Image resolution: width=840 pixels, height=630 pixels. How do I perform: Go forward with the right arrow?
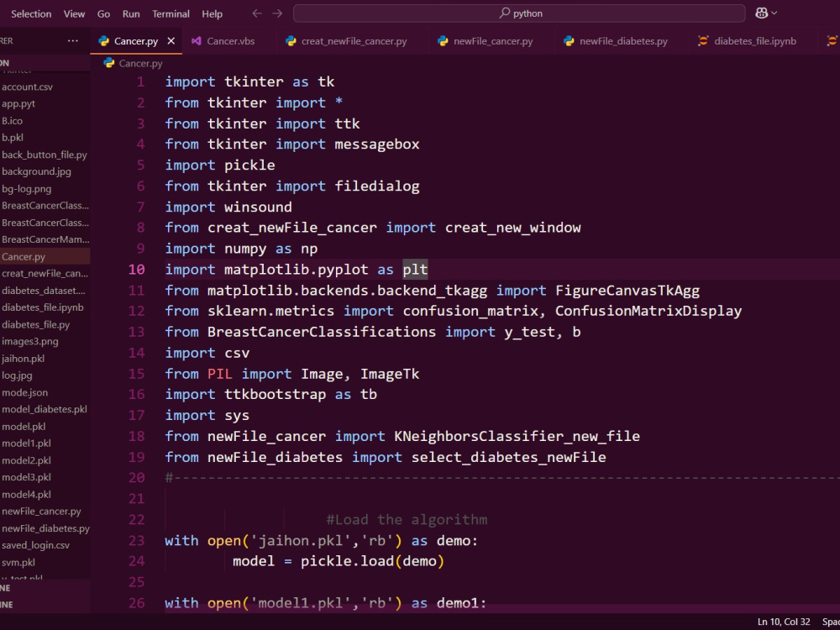277,13
